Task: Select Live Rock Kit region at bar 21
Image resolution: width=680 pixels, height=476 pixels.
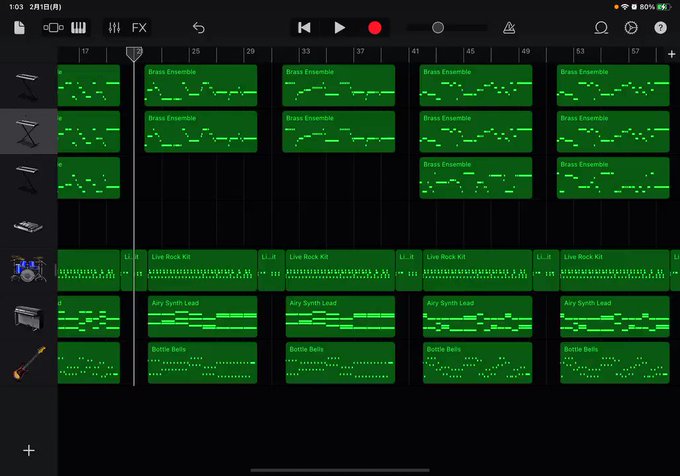Action: point(203,271)
